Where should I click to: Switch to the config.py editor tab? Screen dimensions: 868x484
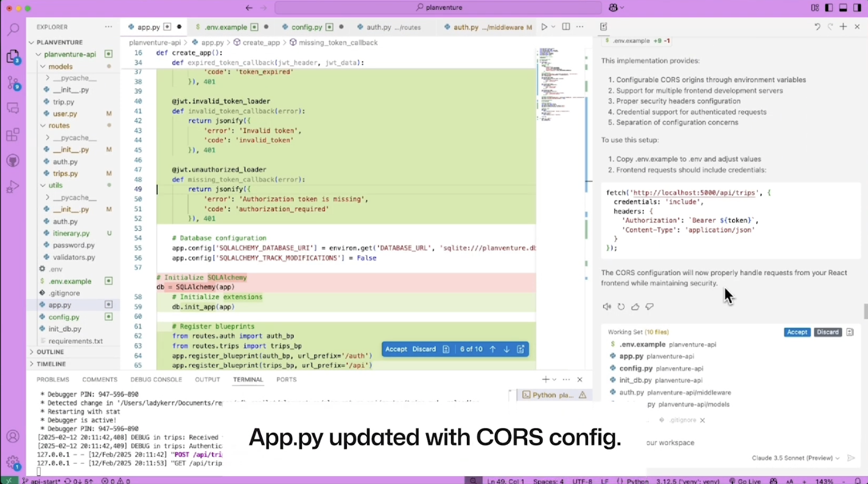(x=306, y=27)
